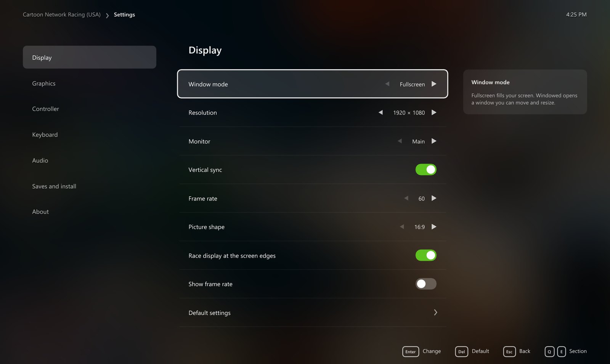Click the Default label in footer

tap(480, 351)
